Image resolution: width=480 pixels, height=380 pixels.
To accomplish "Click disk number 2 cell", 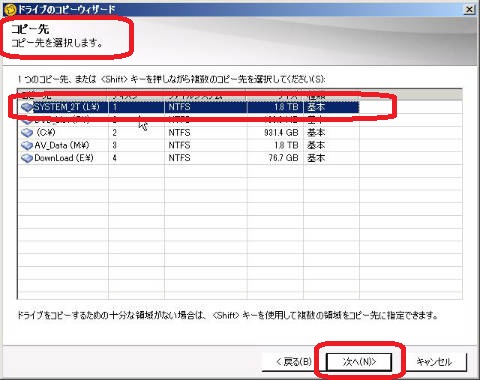I will pos(115,133).
